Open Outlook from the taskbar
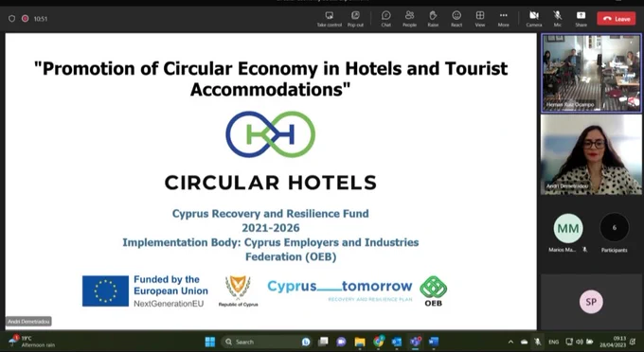Image resolution: width=644 pixels, height=352 pixels. click(397, 342)
